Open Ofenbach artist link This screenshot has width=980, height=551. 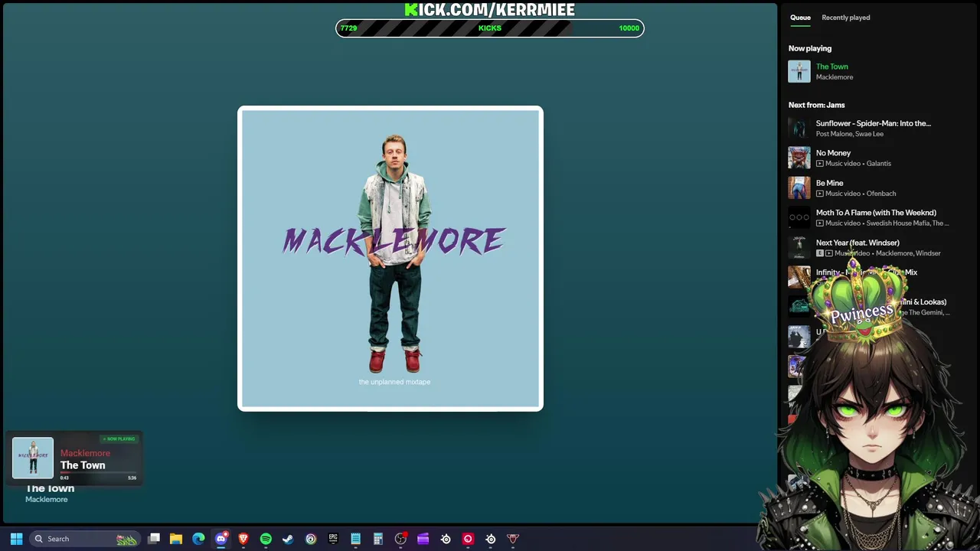[x=881, y=194]
